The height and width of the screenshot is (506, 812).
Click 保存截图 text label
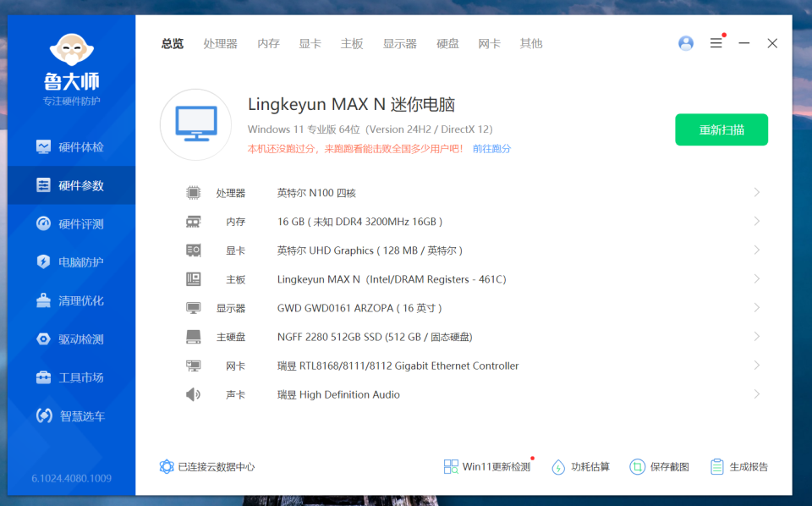(x=670, y=467)
